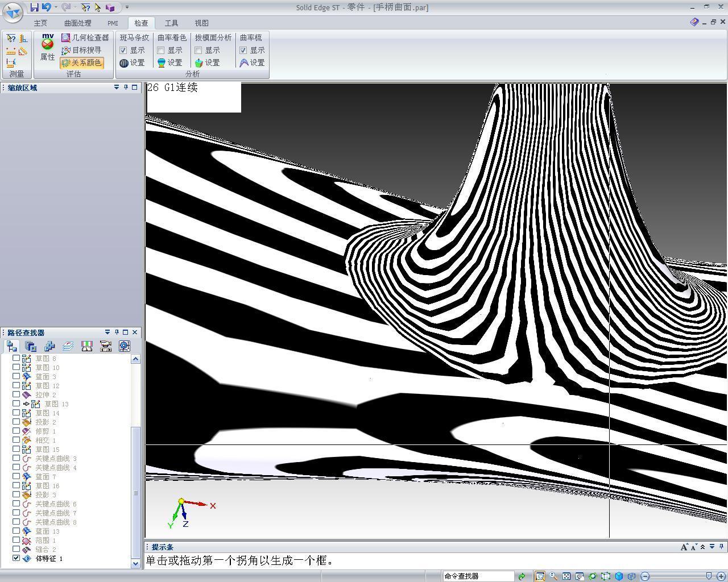Save the document from quick access toolbar
This screenshot has height=582, width=728.
34,7
